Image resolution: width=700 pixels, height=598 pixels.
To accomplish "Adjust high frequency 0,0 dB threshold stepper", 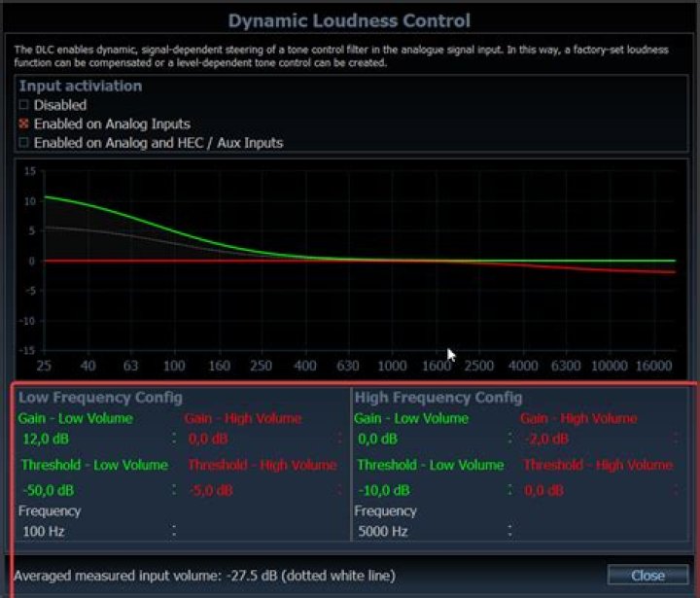I will [x=676, y=490].
